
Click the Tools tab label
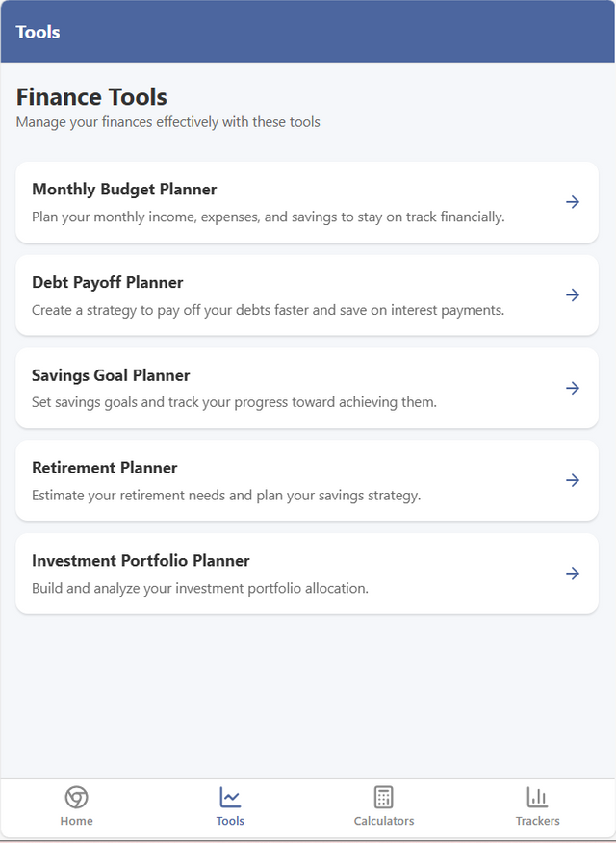point(230,821)
